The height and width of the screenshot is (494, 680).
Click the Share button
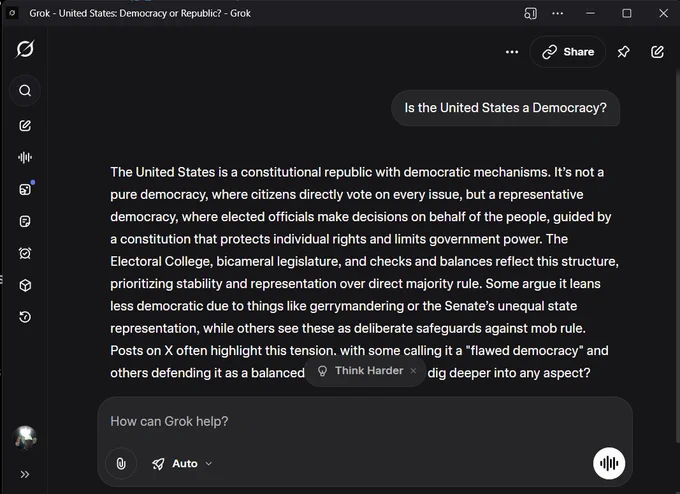[568, 52]
